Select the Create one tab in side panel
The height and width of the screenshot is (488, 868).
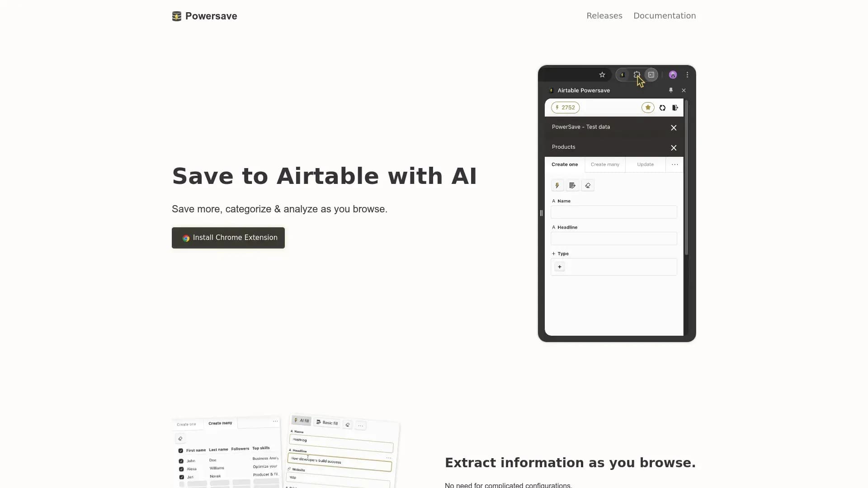565,164
